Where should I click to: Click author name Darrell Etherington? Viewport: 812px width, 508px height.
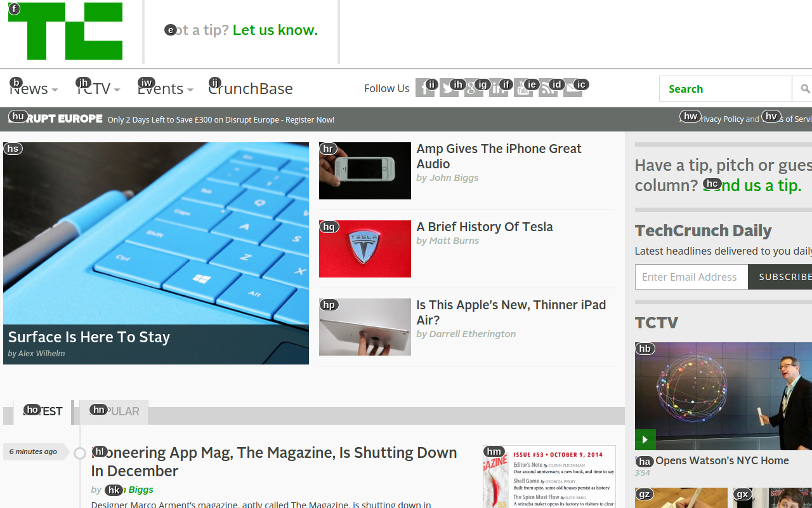pyautogui.click(x=473, y=334)
